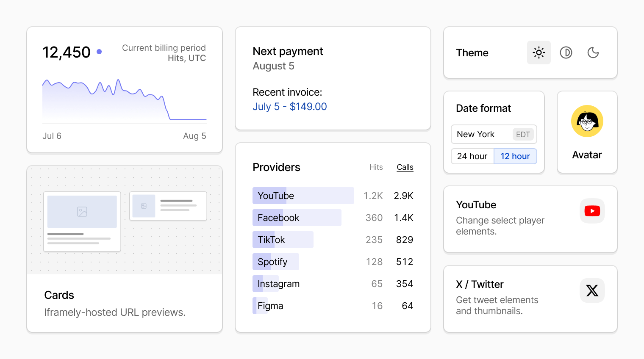Click Iframely-hosted URL previews description
Screen dimensions: 644x359
115,312
